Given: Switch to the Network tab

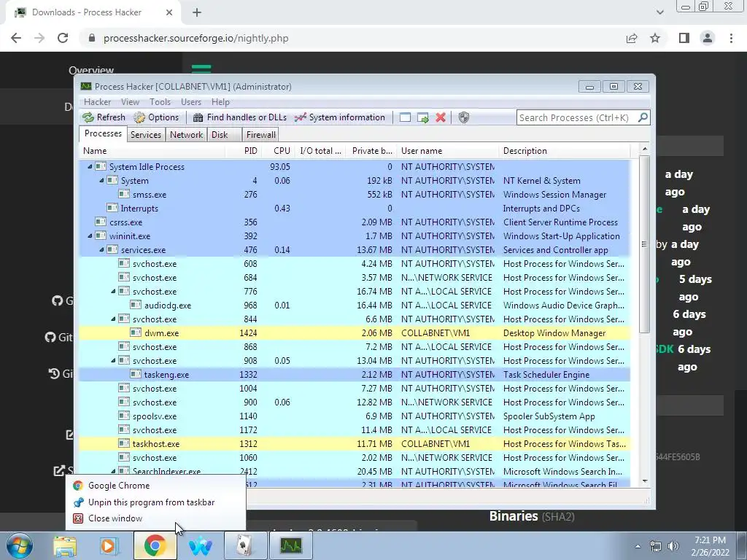Looking at the screenshot, I should tap(186, 135).
